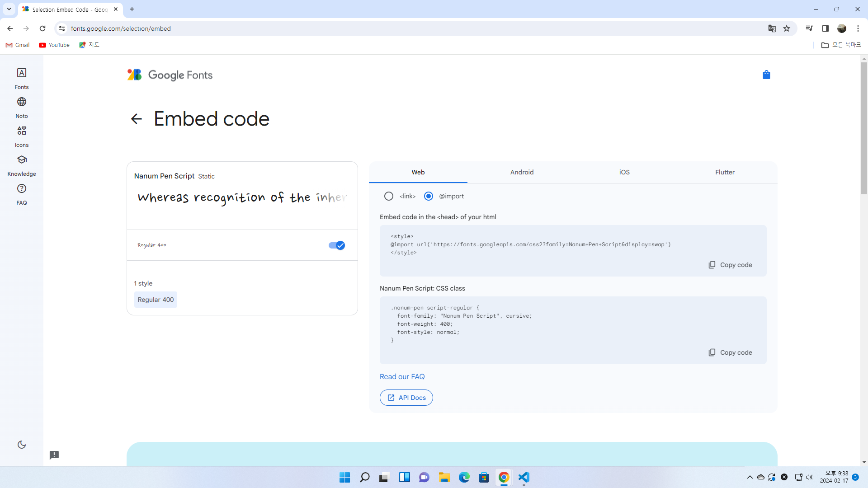The width and height of the screenshot is (868, 488).
Task: Open the Noto section in sidebar
Action: click(x=22, y=108)
